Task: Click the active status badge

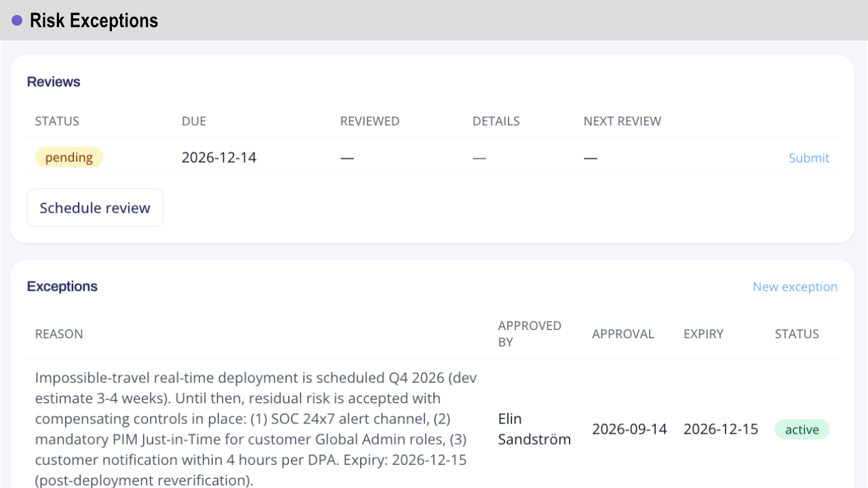Action: 802,429
